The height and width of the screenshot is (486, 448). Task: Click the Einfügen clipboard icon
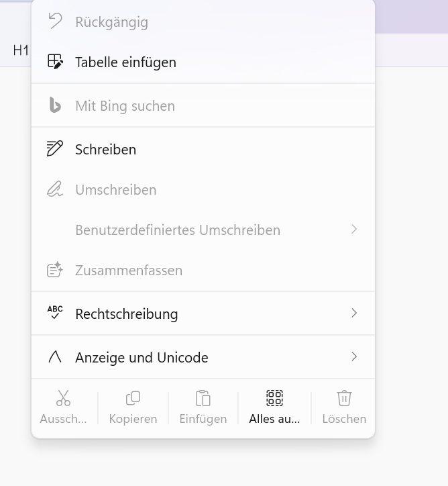coord(203,398)
